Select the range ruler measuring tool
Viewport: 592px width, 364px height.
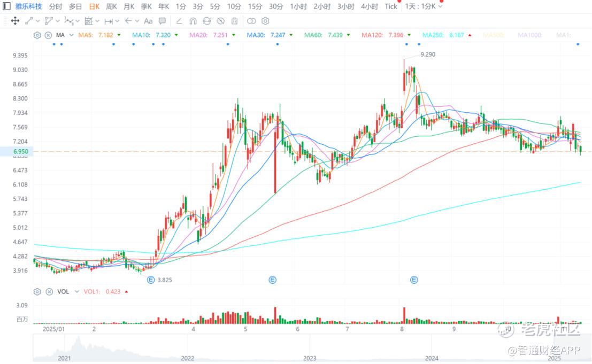pos(109,21)
